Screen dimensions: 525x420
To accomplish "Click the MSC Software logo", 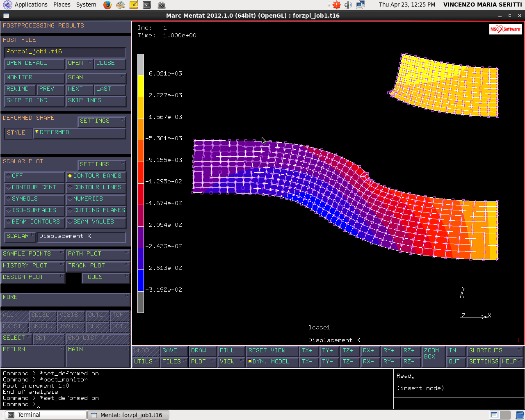I will point(505,29).
